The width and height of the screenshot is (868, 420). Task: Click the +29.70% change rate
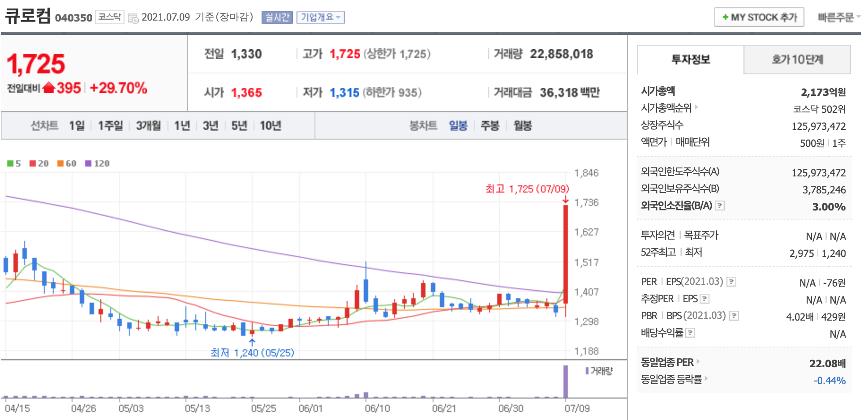(x=118, y=88)
